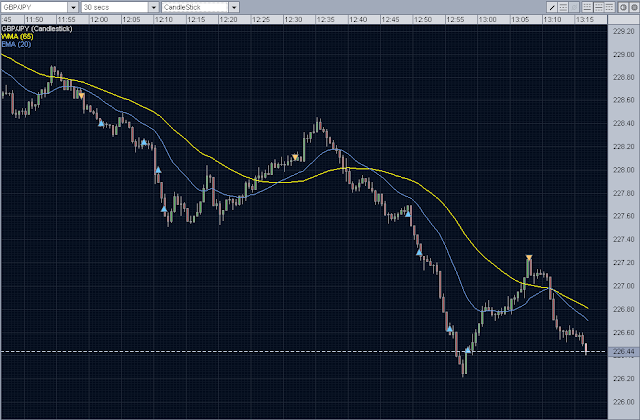Click the round icon with left arrow
Screen dimensions: 640x420
coord(623,7)
